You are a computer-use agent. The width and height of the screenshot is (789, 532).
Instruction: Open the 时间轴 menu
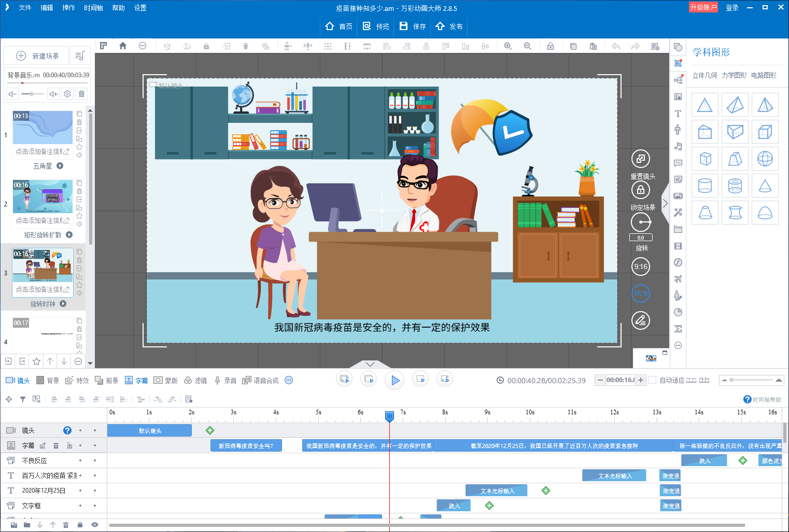tap(93, 8)
